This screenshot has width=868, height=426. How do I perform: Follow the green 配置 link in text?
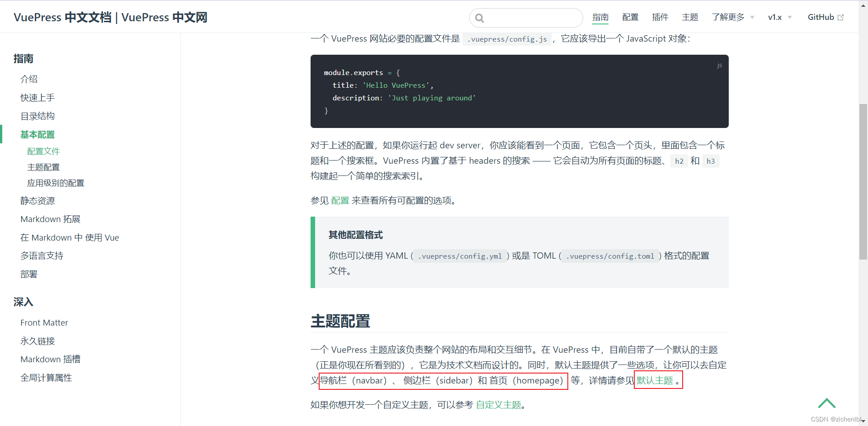pyautogui.click(x=340, y=200)
